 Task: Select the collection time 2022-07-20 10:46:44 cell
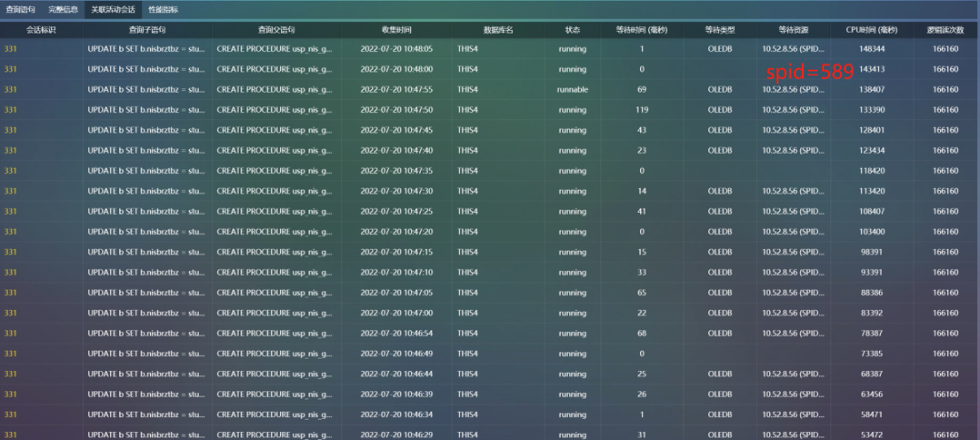[x=396, y=374]
